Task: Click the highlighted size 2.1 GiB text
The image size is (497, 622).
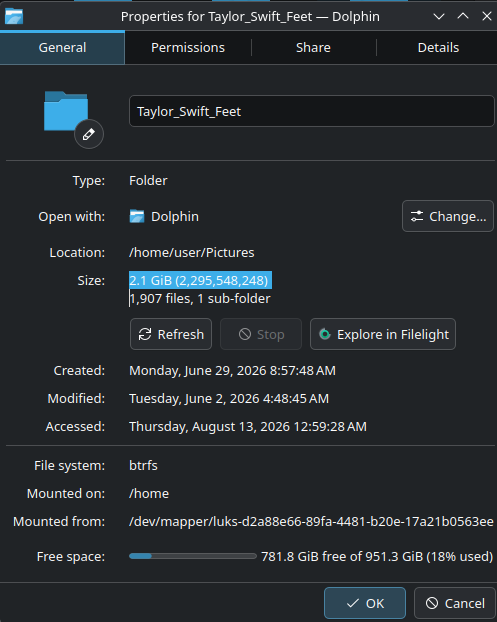Action: [200, 280]
